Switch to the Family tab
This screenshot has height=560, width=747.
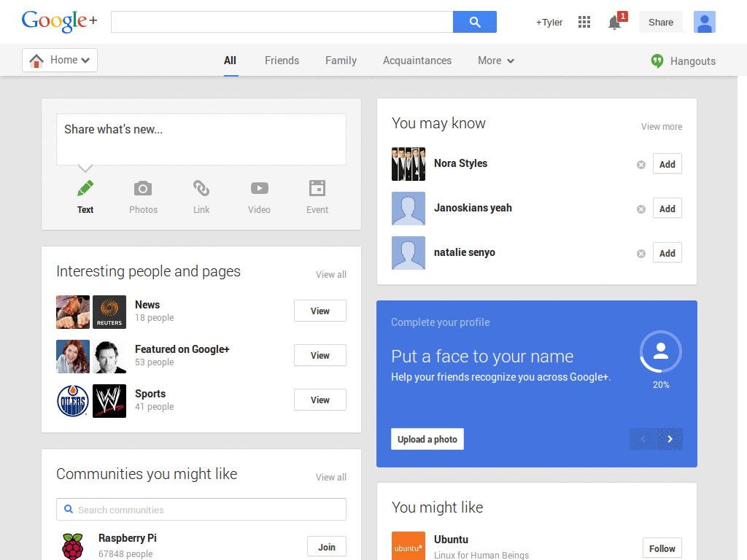tap(341, 61)
